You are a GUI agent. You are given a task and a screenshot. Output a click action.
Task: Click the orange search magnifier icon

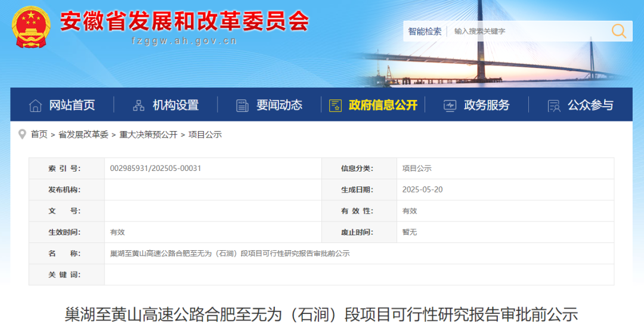pos(618,31)
